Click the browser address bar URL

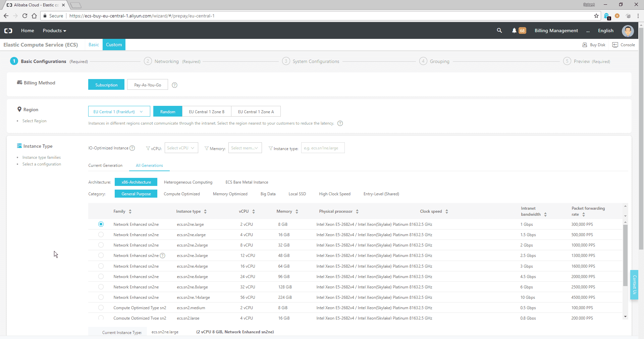coord(142,16)
